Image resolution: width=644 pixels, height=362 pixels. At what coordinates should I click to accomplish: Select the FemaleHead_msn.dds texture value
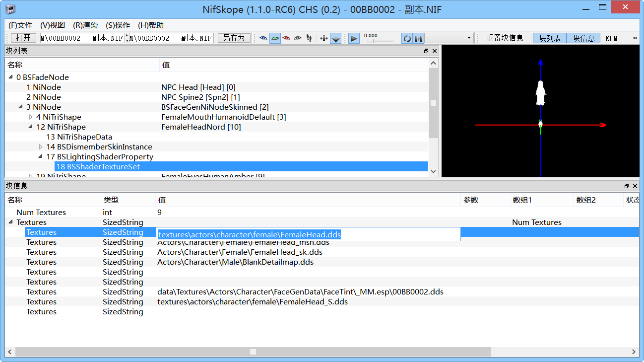243,242
